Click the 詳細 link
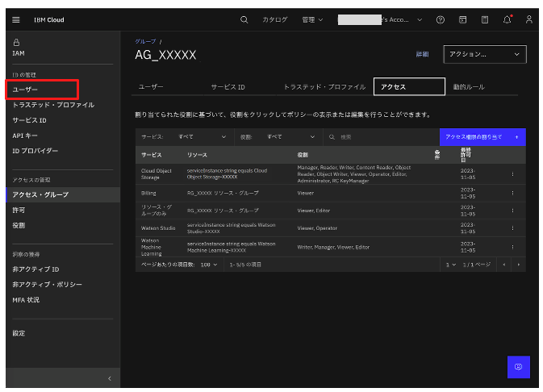This screenshot has height=392, width=543. click(422, 54)
